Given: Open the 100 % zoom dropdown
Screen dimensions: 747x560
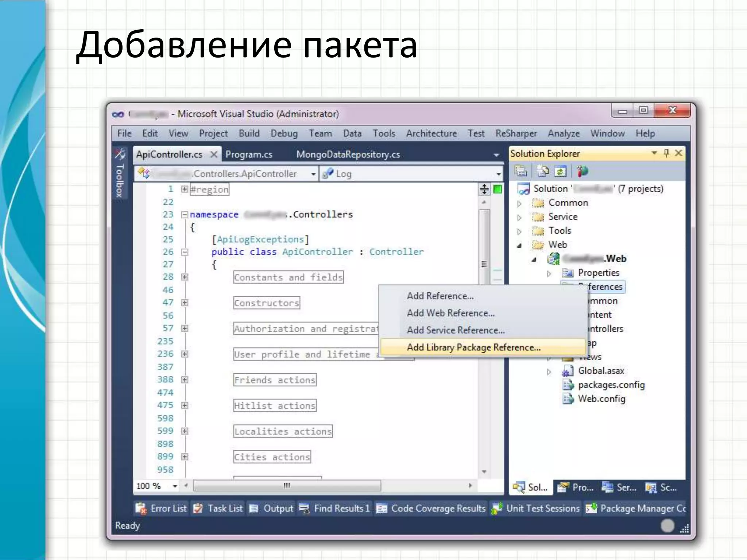Looking at the screenshot, I should [x=175, y=486].
